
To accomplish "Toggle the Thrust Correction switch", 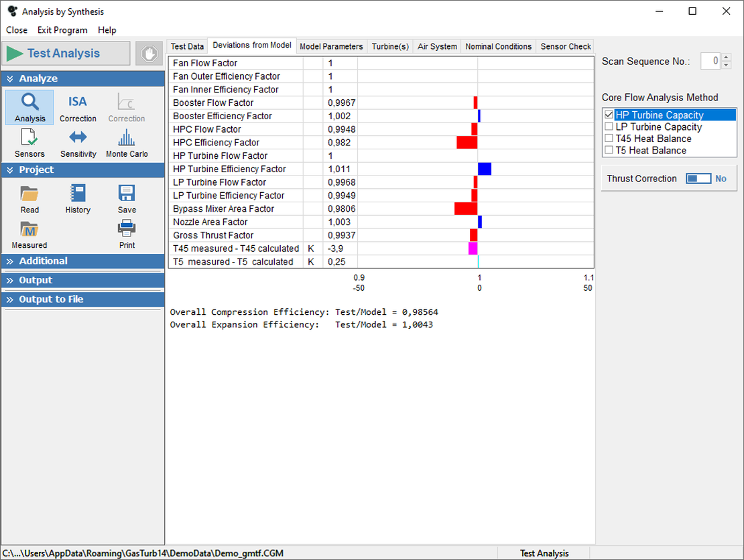I will 698,178.
